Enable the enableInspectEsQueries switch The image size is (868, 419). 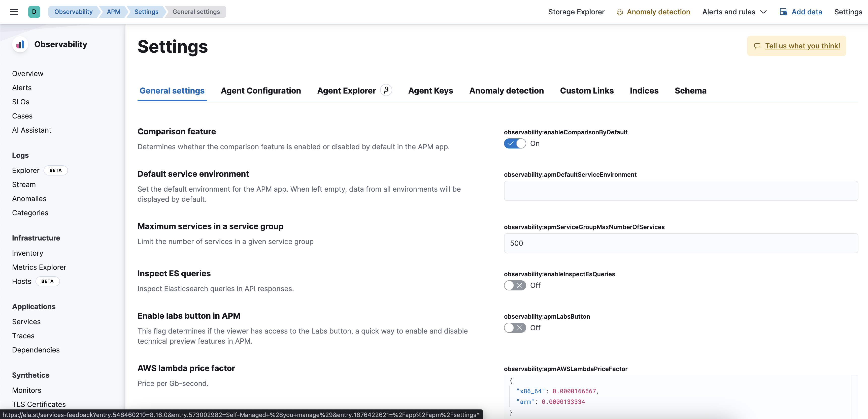pyautogui.click(x=515, y=285)
